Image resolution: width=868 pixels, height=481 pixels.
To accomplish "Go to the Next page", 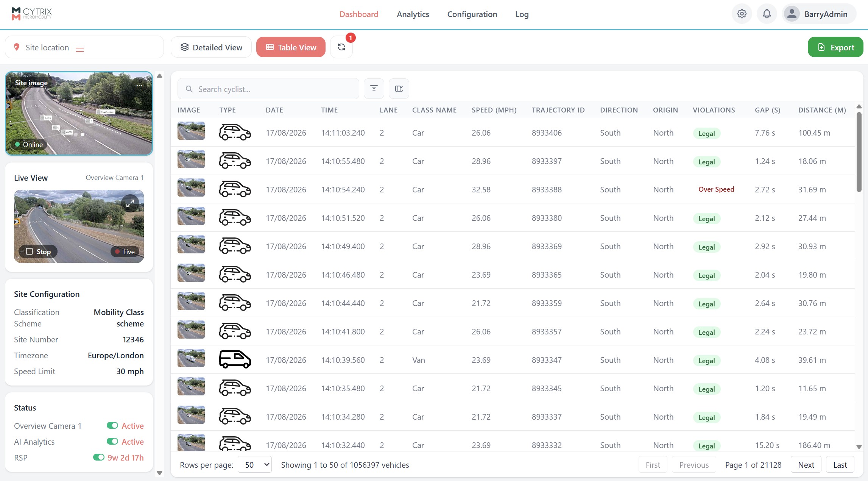I will tap(806, 465).
